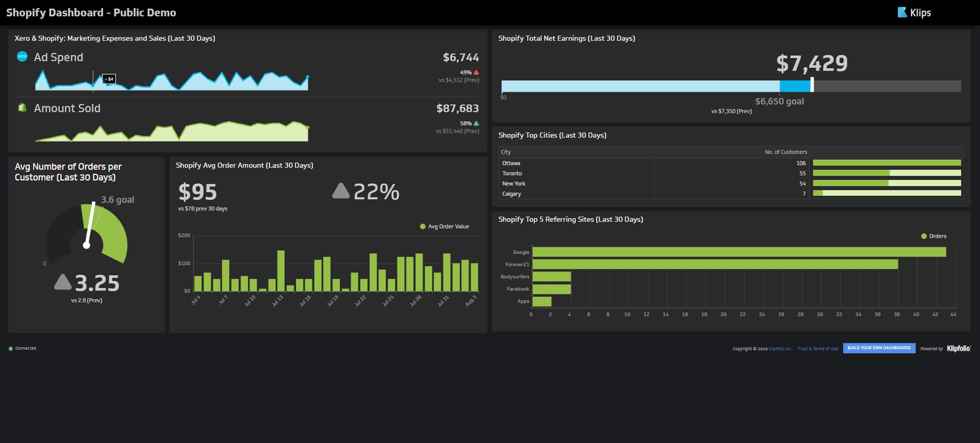
Task: Click the '$7,429' net earnings value
Action: point(812,63)
